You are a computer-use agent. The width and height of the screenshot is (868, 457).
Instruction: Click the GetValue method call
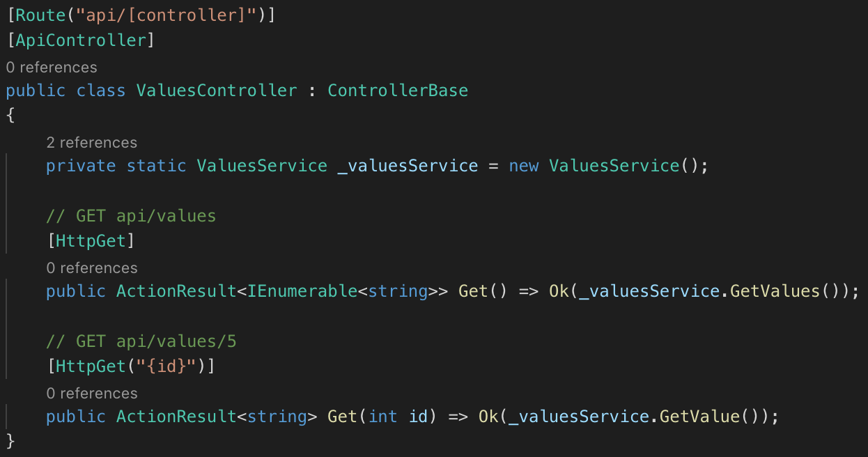click(699, 417)
